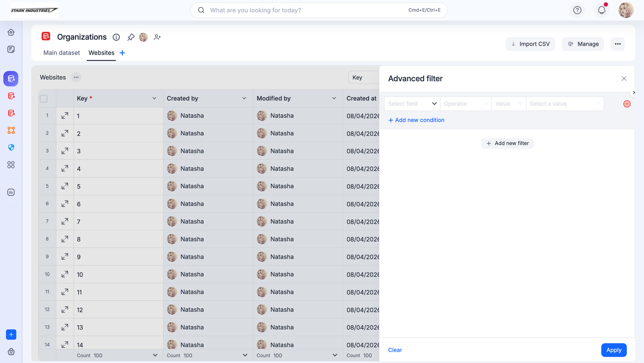Open the Select field dropdown
Image resolution: width=644 pixels, height=363 pixels.
pos(412,104)
